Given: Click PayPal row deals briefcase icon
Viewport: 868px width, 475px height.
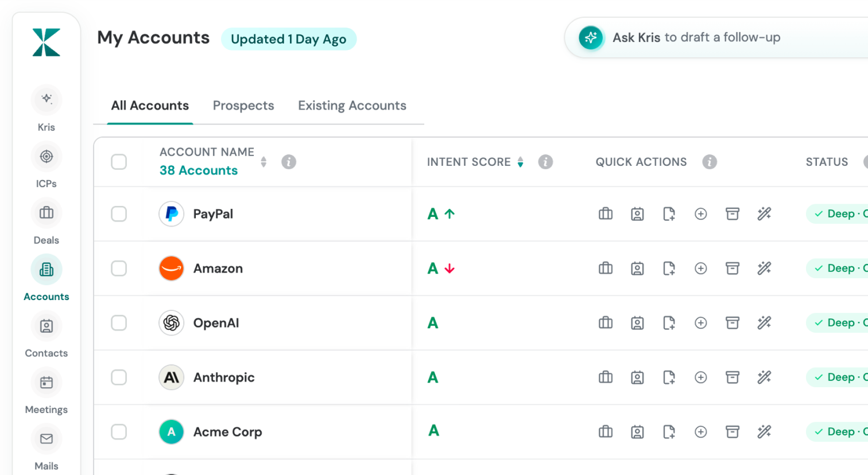Looking at the screenshot, I should point(606,214).
